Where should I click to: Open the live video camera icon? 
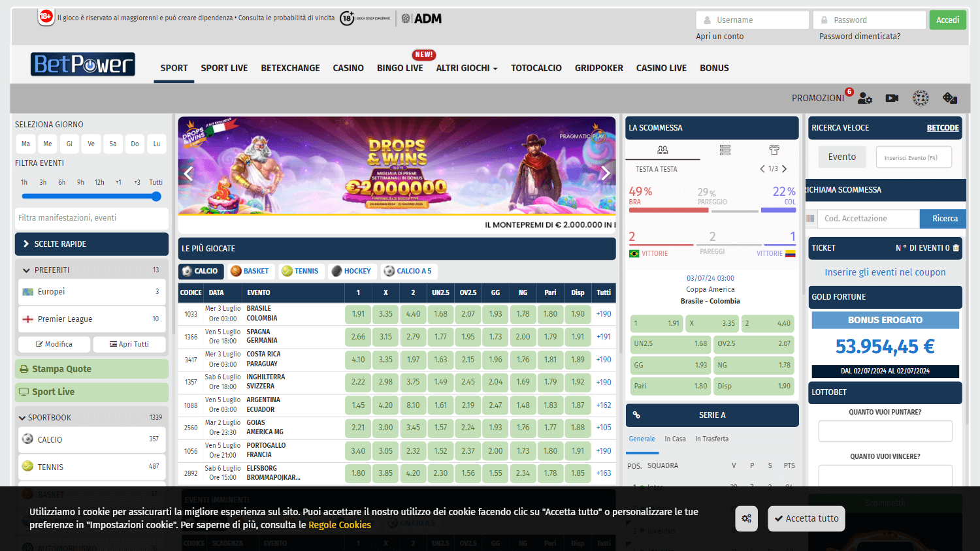[x=892, y=98]
